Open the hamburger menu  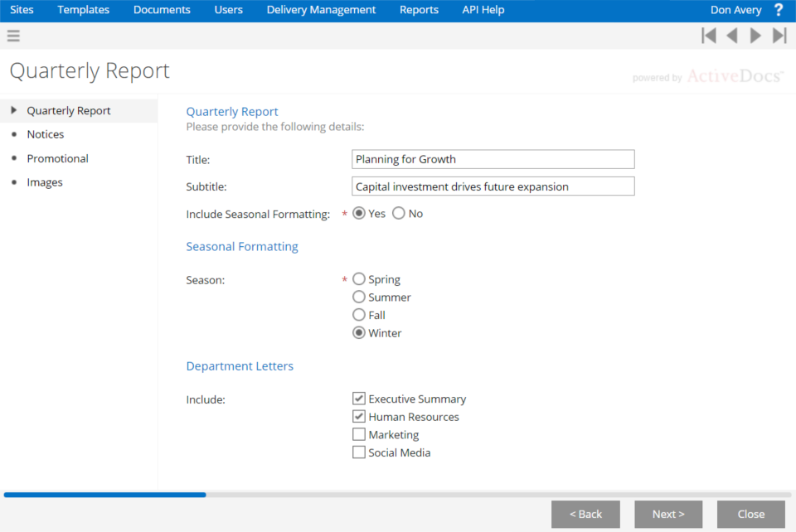click(12, 36)
